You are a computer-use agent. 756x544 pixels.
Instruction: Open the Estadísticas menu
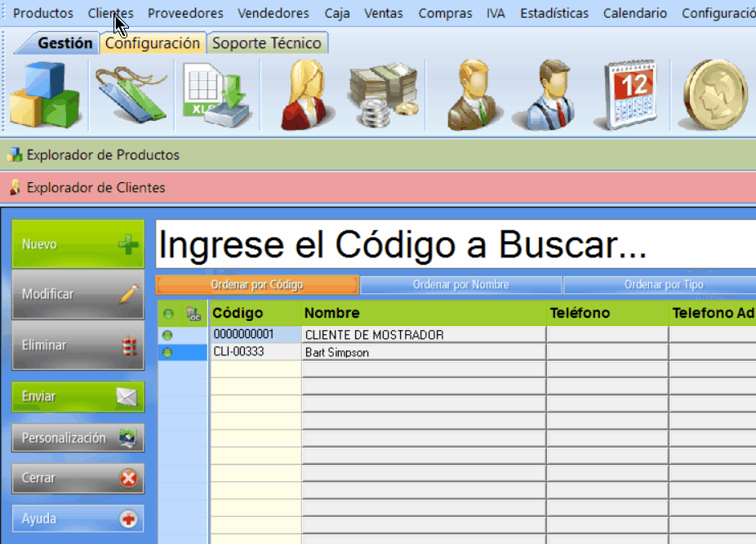click(x=554, y=13)
